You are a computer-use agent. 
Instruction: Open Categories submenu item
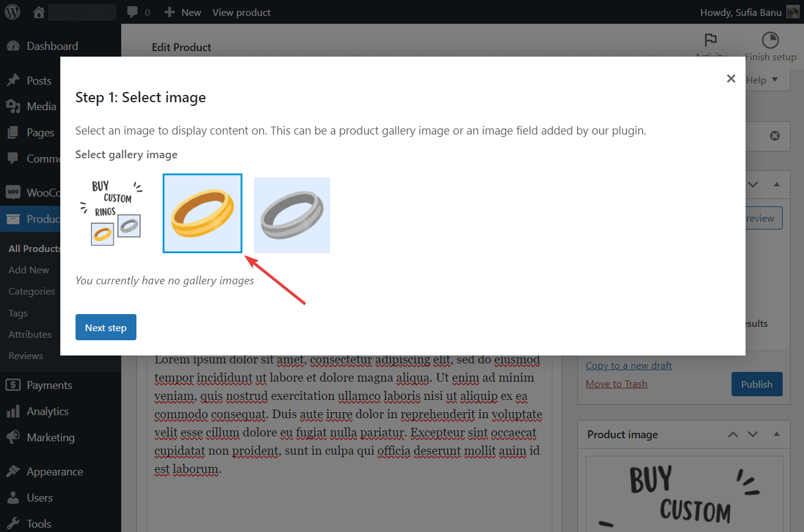[x=32, y=291]
